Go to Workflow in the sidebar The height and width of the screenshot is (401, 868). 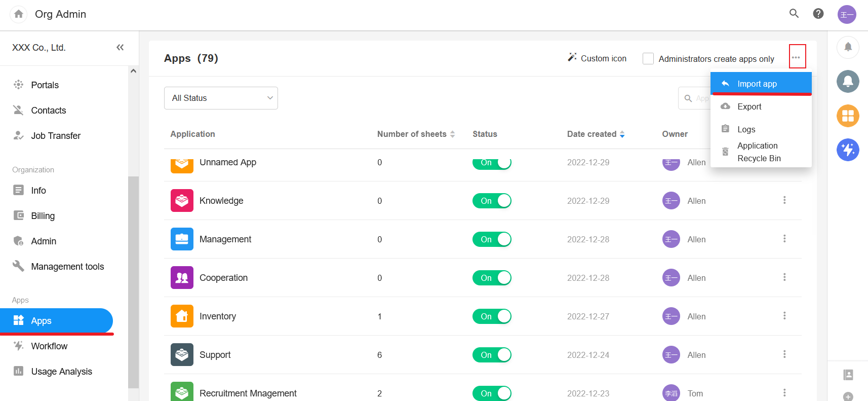[x=49, y=346]
